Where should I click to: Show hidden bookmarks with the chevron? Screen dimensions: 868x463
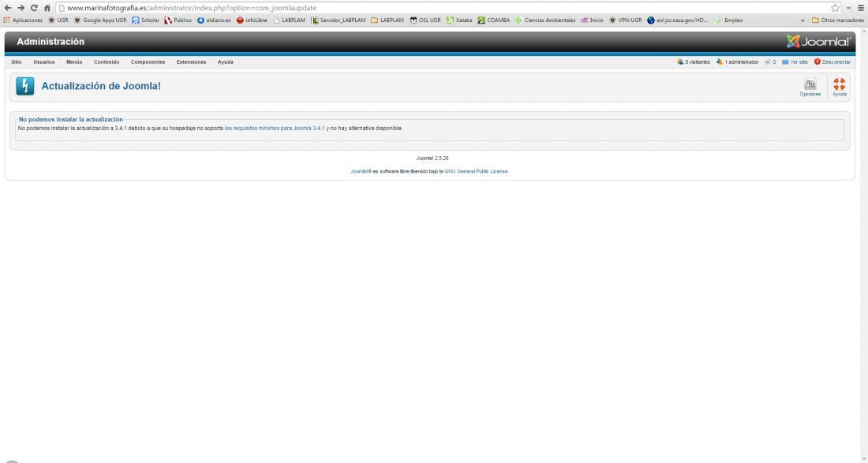803,20
